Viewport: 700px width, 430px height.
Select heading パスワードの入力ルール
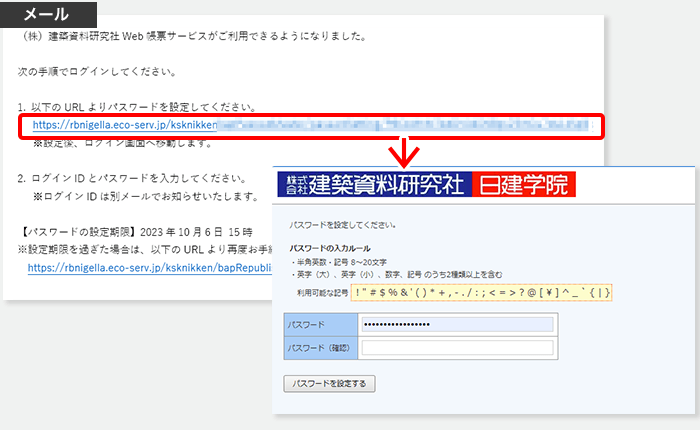[330, 248]
